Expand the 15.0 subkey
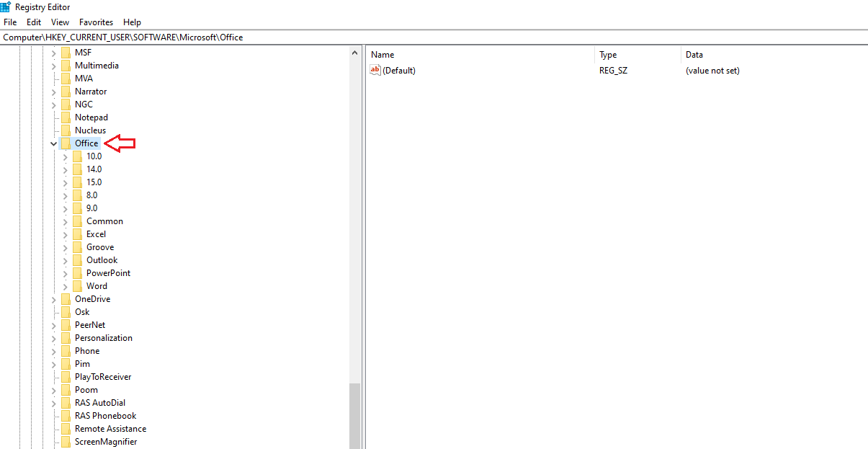Viewport: 868px width, 449px height. pyautogui.click(x=66, y=182)
